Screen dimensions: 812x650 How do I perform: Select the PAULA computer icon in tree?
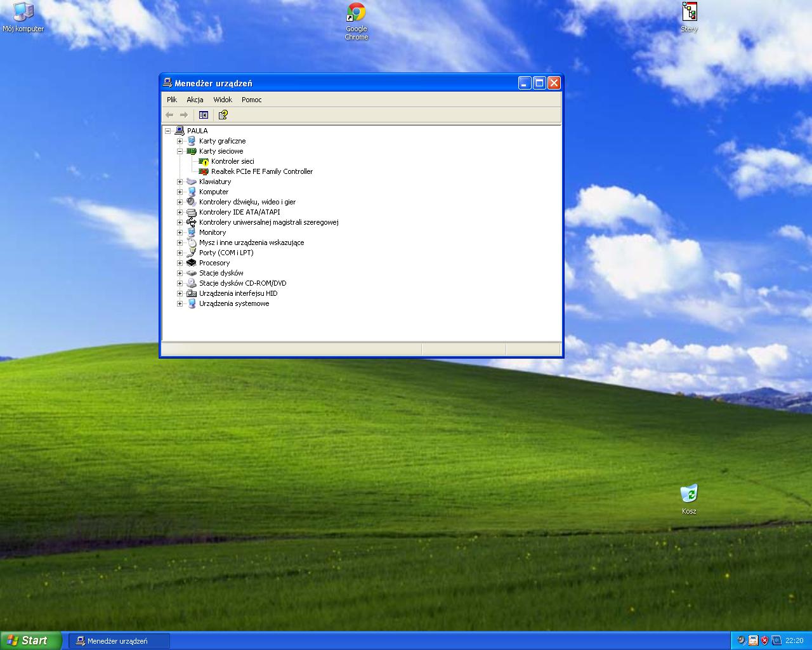(x=180, y=131)
